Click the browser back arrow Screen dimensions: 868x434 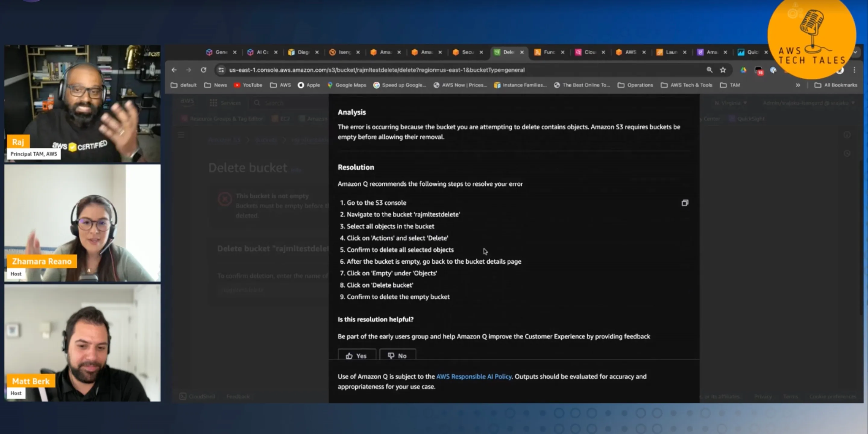click(x=174, y=70)
